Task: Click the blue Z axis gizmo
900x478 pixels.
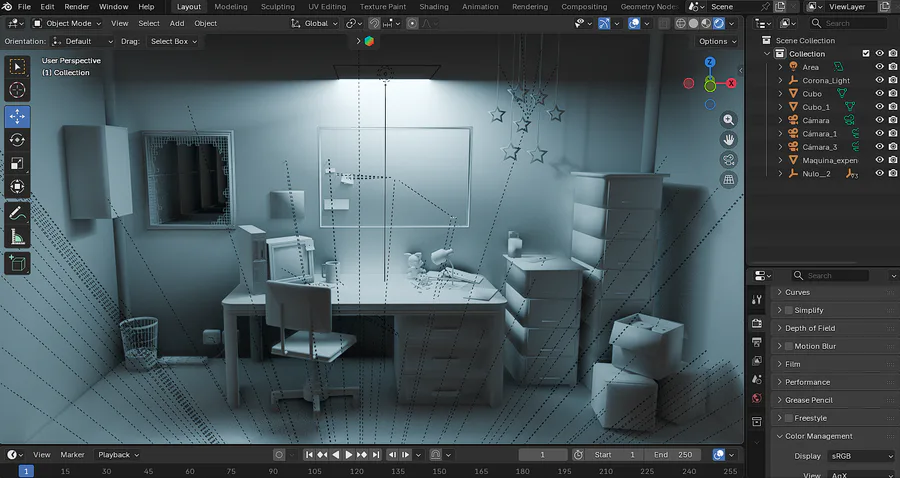Action: click(x=710, y=62)
